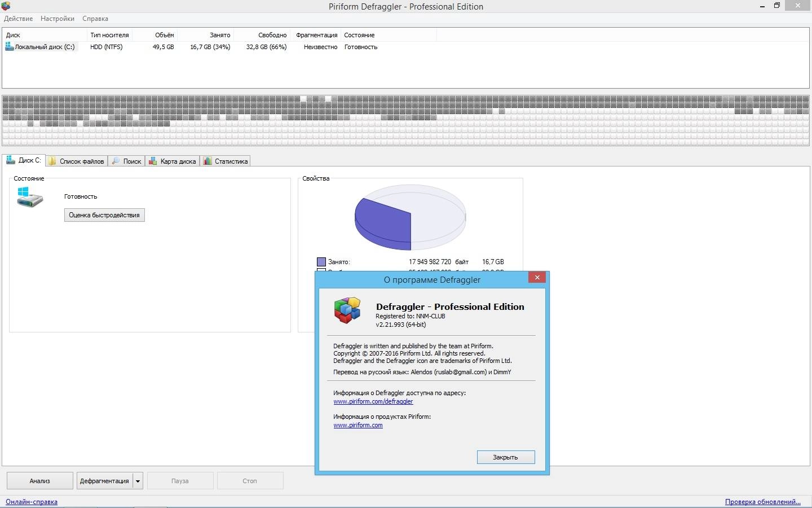This screenshot has height=508, width=812.
Task: Close the О программе Defraggler dialog
Action: [537, 277]
